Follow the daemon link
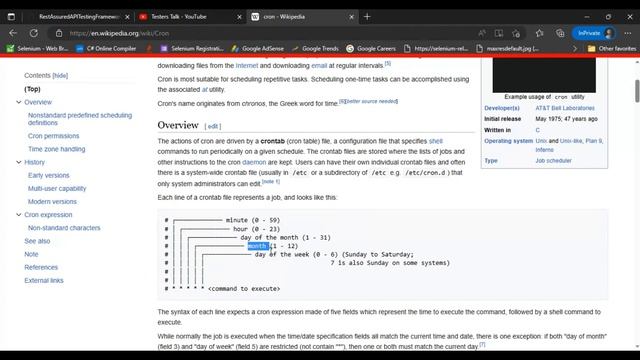The height and width of the screenshot is (360, 640). pyautogui.click(x=254, y=162)
